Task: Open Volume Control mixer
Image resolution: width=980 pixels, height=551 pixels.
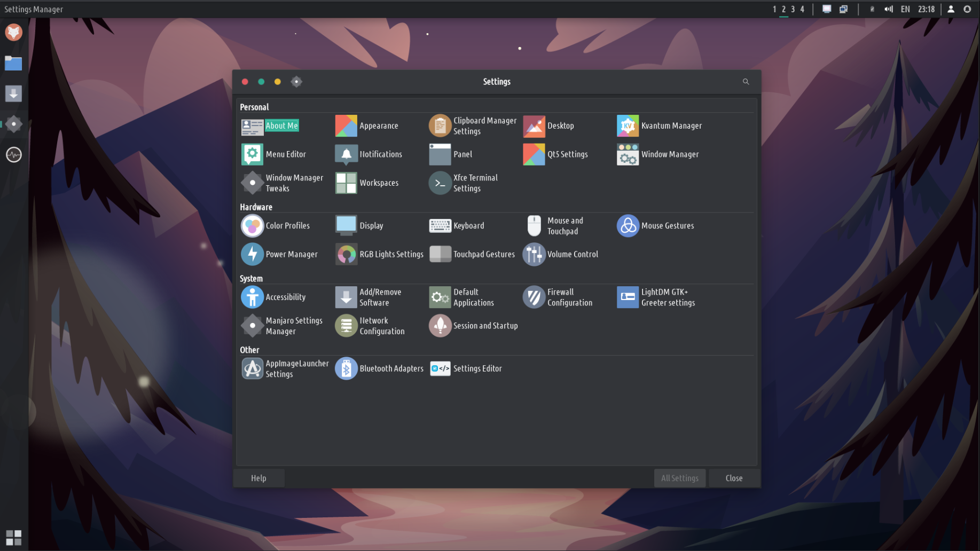Action: 561,255
